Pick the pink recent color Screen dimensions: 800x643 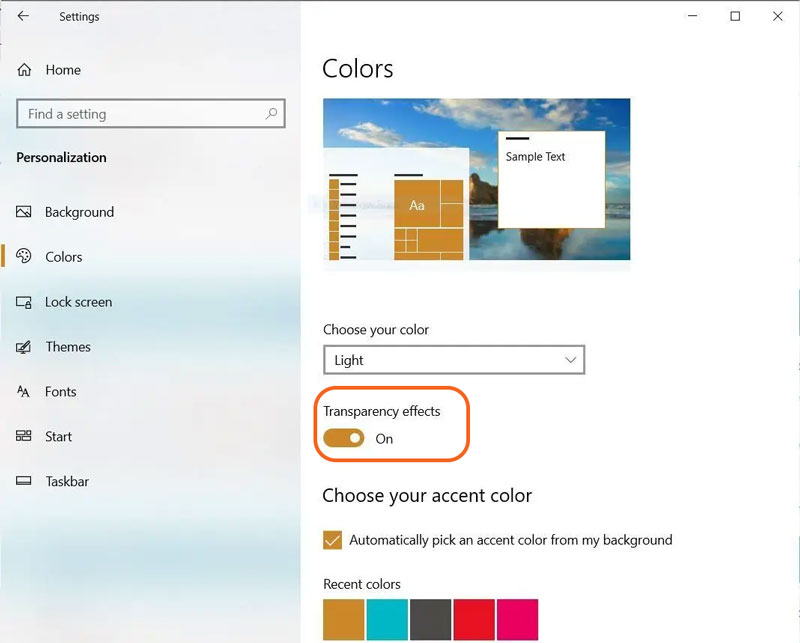(517, 620)
